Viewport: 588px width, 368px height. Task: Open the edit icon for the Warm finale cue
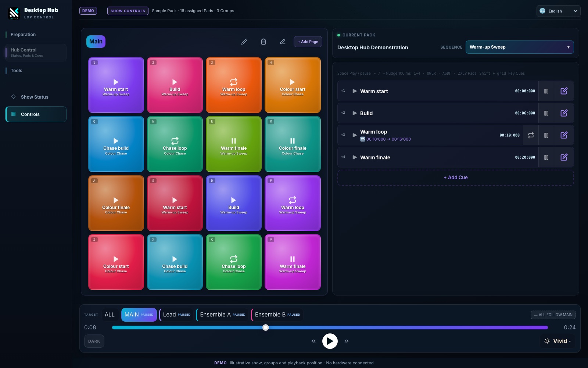(564, 157)
